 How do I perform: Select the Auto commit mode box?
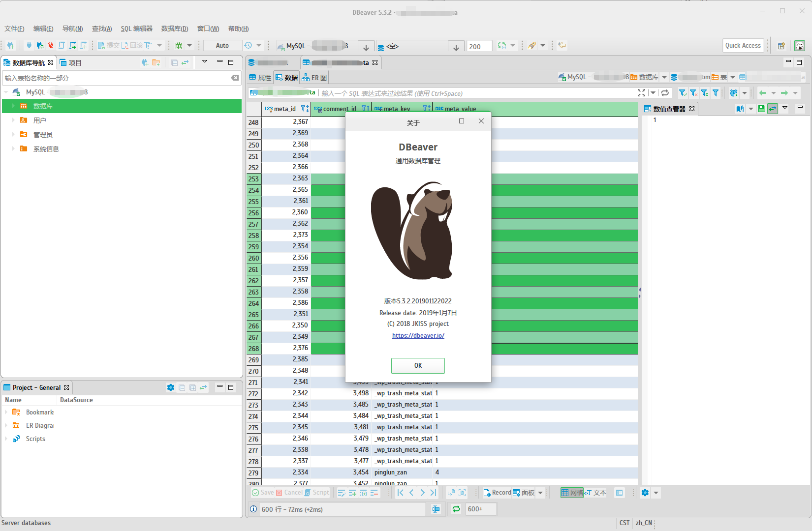pos(222,45)
